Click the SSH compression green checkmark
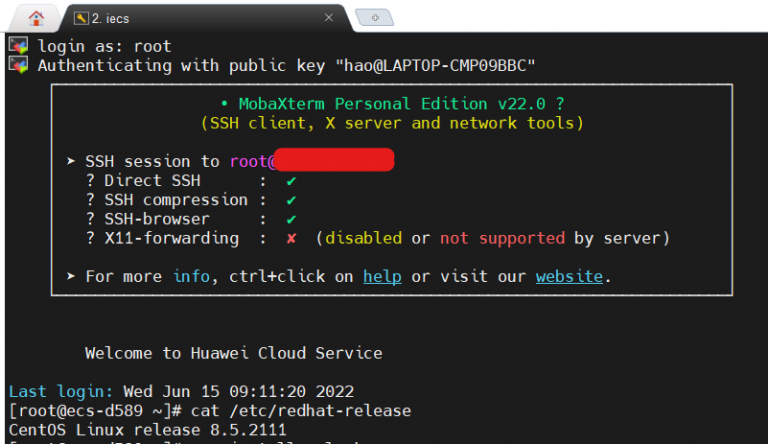Viewport: 768px width, 444px height. [x=291, y=200]
